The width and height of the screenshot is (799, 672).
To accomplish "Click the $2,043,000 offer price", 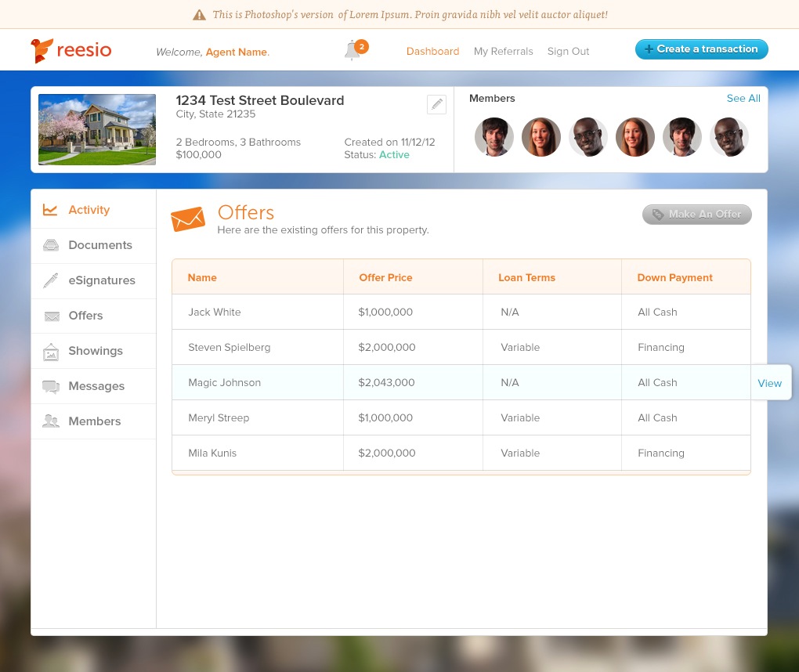I will [386, 383].
